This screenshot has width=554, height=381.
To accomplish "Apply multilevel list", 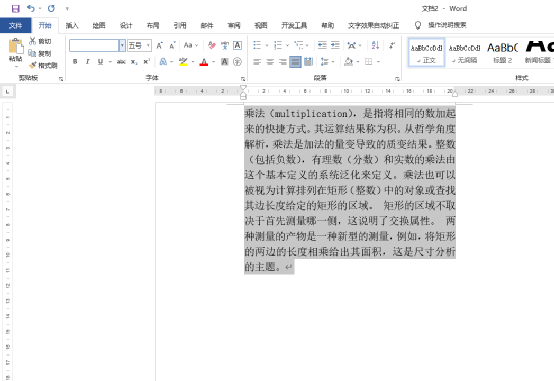I will point(299,45).
